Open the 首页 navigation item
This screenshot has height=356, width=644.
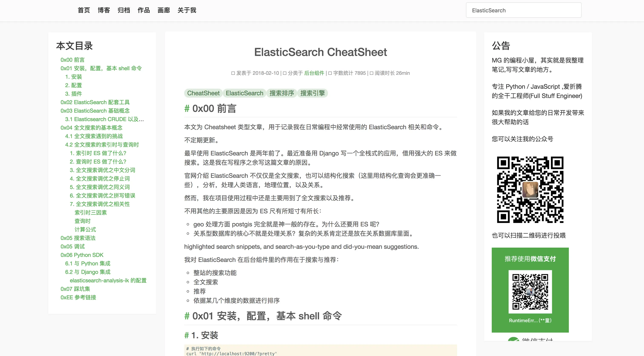point(84,10)
